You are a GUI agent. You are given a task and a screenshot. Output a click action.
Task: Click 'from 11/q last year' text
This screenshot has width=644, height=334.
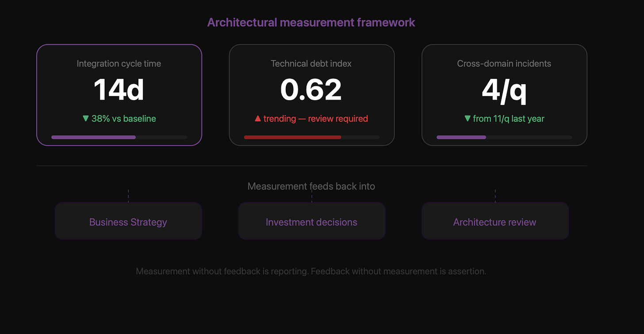tap(509, 119)
